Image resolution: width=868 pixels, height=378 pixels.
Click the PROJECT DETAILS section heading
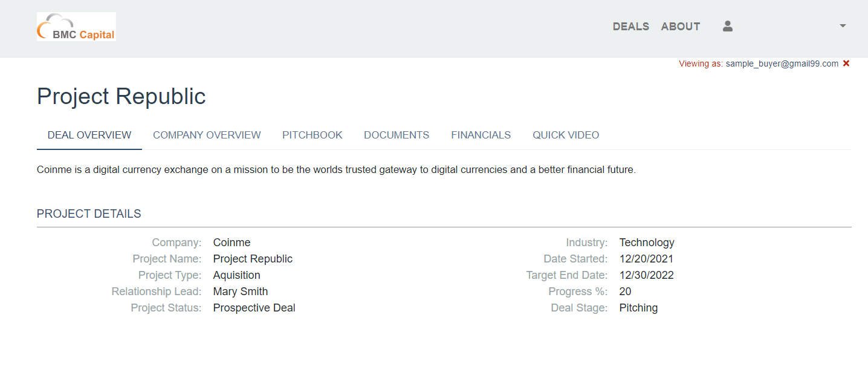point(89,214)
